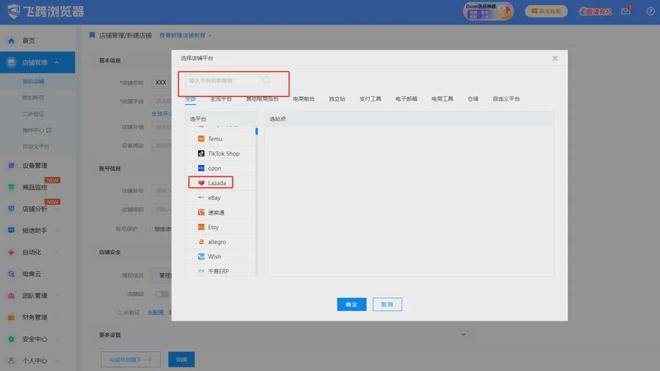Switch to the 电商前台 tab
660x371 pixels.
click(x=303, y=99)
